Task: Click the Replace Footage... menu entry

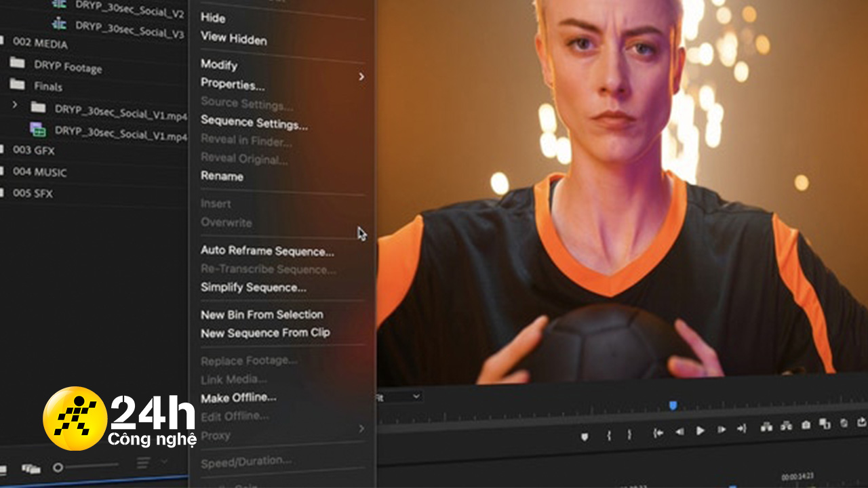Action: click(249, 361)
